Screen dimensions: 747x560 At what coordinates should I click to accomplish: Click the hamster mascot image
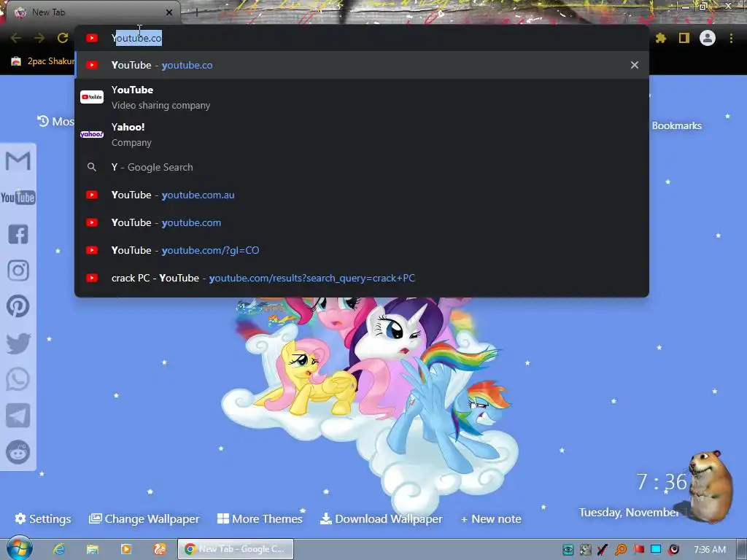[711, 486]
